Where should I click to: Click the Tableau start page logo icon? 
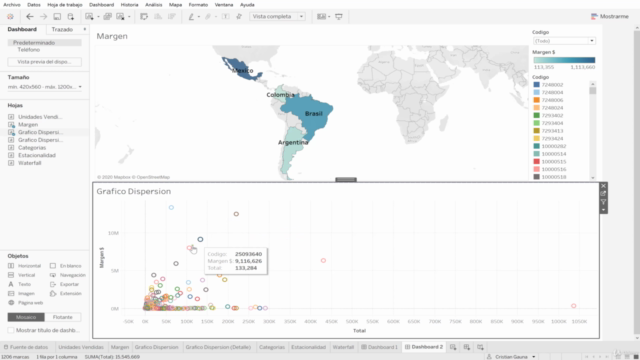point(10,17)
